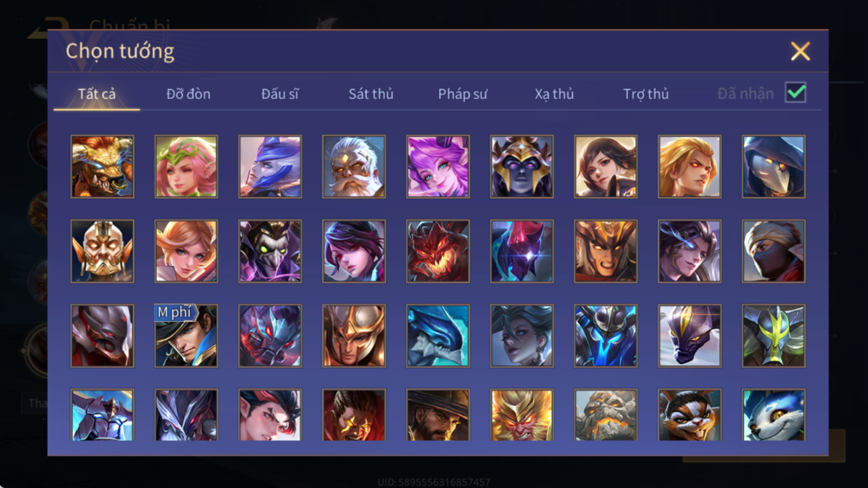Select the golden monkey king hero
The width and height of the screenshot is (868, 488).
click(x=522, y=415)
